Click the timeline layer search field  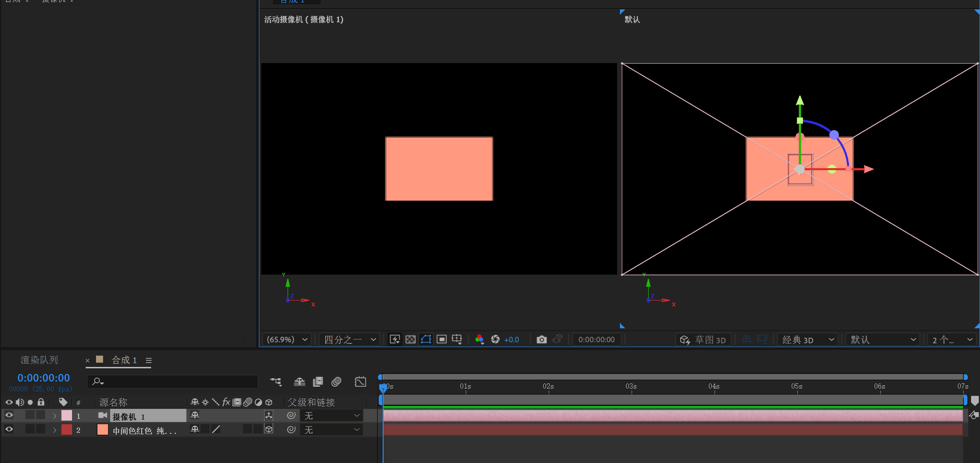coord(173,381)
